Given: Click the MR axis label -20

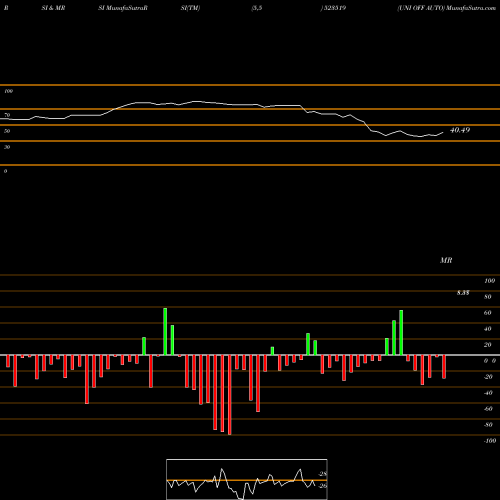Looking at the screenshot, I should [x=488, y=377].
